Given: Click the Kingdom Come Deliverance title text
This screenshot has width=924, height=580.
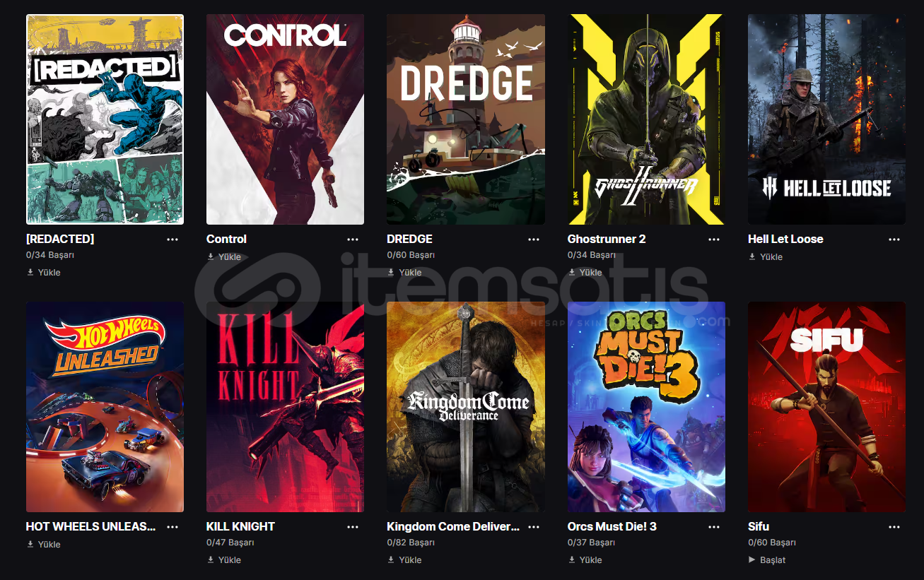Looking at the screenshot, I should click(x=453, y=526).
